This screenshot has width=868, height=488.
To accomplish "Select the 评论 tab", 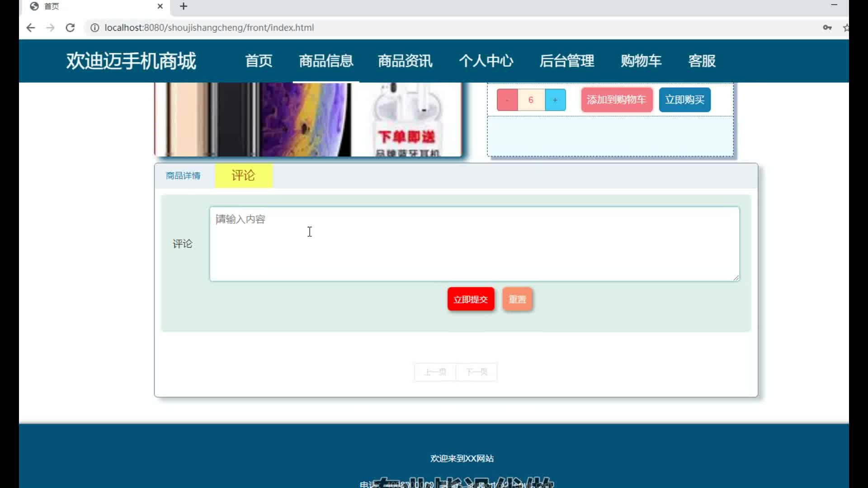I will click(243, 175).
